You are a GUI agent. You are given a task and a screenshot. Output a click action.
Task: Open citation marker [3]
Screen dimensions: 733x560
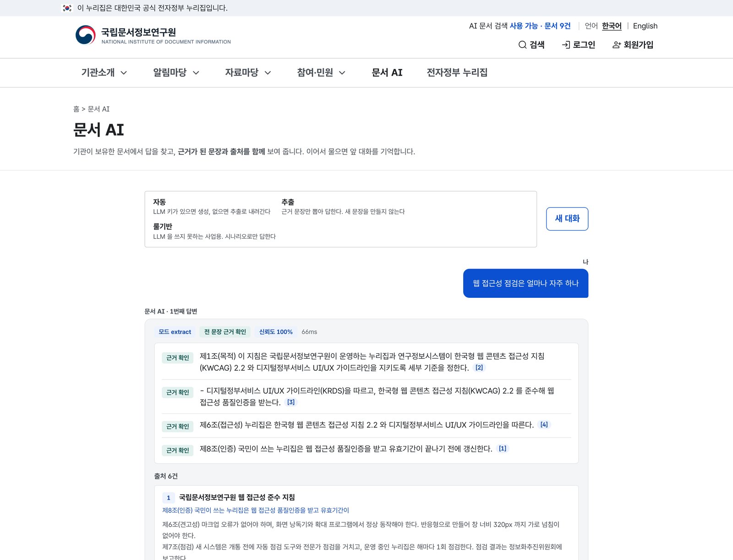[x=291, y=402]
